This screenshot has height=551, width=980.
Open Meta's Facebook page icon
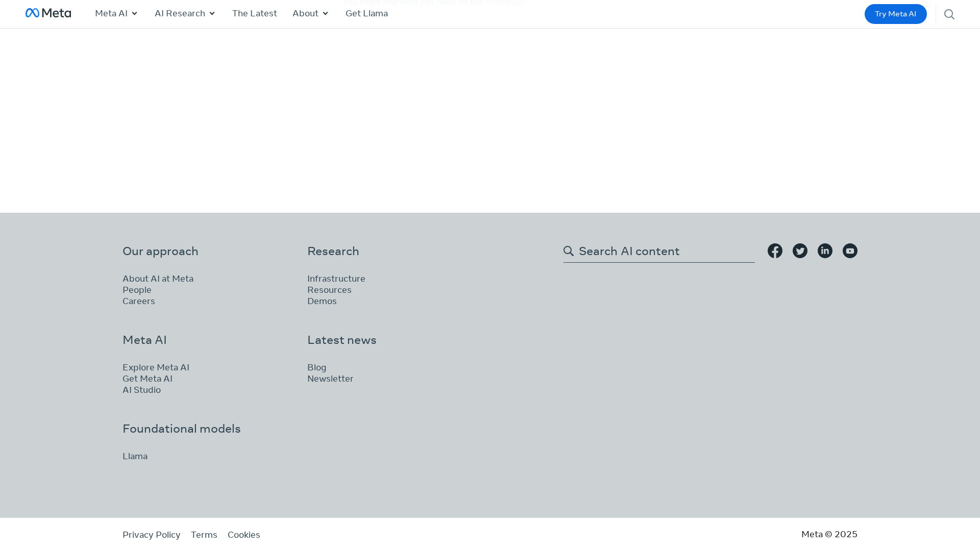click(775, 251)
